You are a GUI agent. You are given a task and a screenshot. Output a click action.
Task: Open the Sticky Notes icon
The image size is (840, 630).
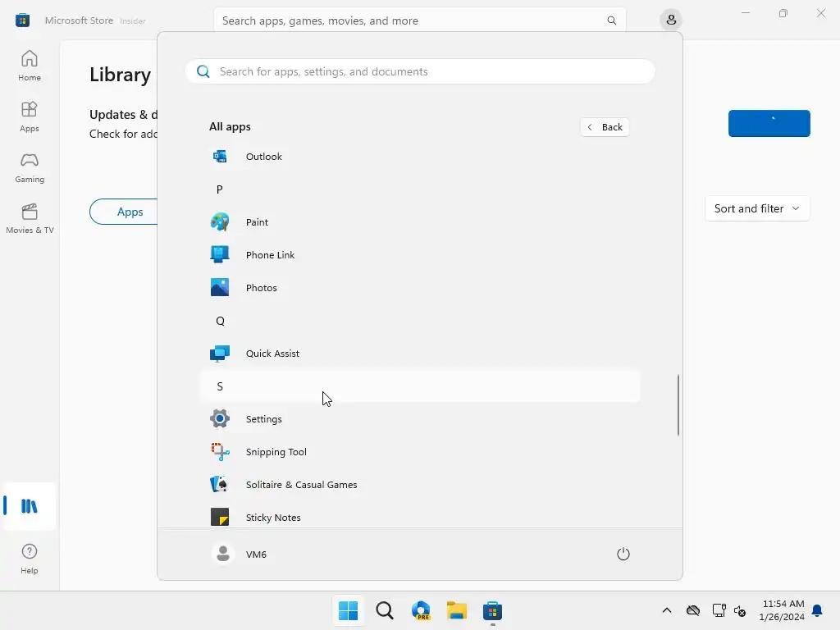[x=220, y=518]
